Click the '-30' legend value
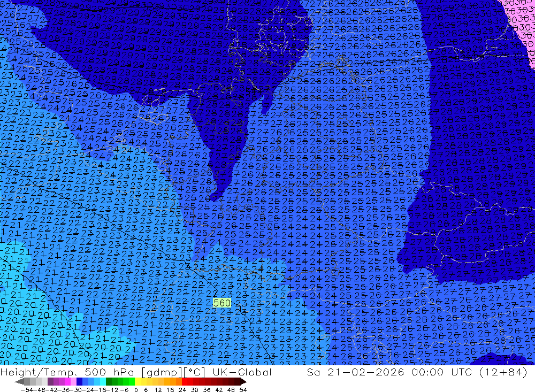Screen dimensions: 535x392 pos(76,390)
